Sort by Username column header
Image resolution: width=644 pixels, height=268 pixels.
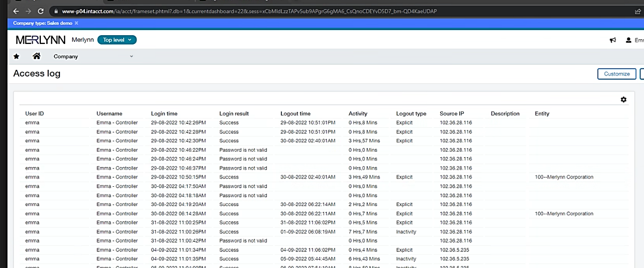point(109,113)
